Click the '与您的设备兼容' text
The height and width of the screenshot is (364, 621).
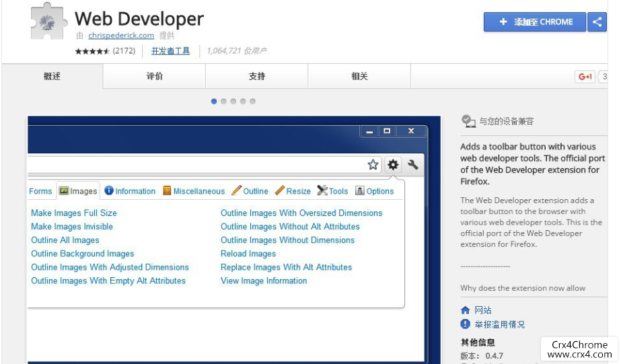tap(506, 121)
